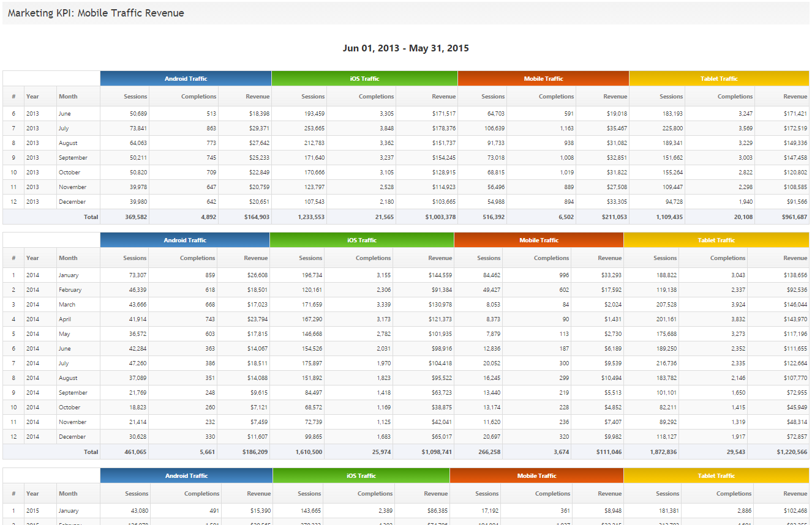The width and height of the screenshot is (812, 525).
Task: Click iOS revenue $171,517 for June 2013
Action: pos(439,114)
